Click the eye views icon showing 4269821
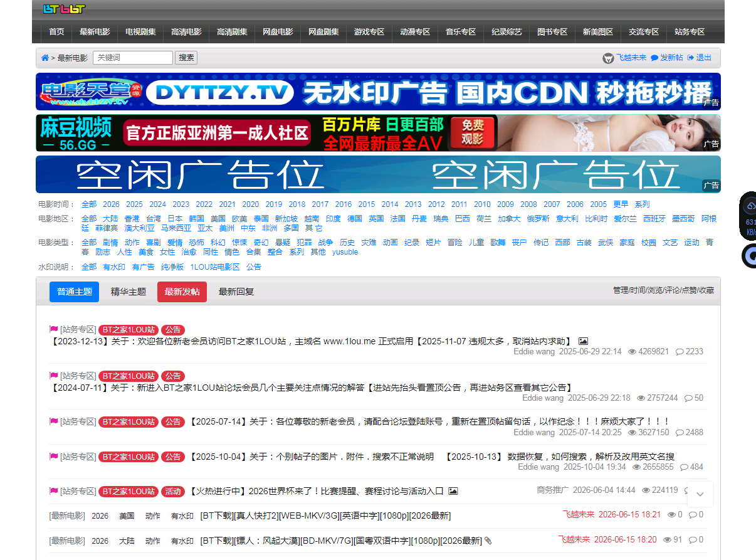 pyautogui.click(x=633, y=352)
